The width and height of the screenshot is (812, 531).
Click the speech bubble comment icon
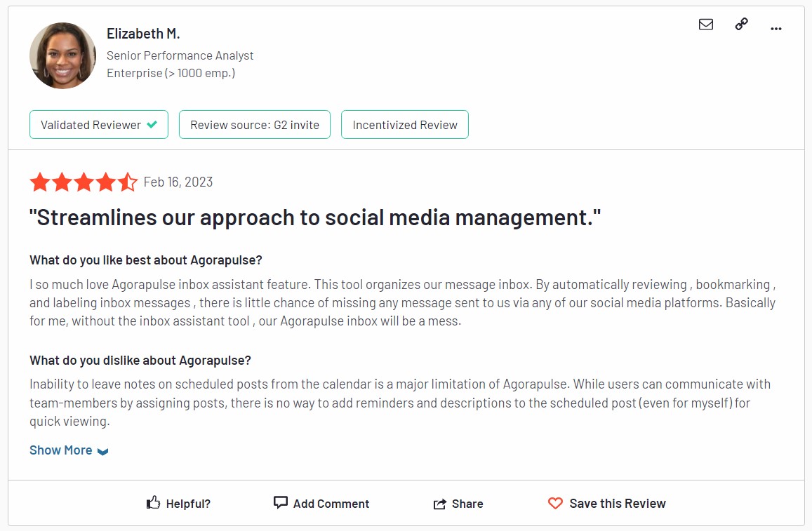(x=280, y=502)
